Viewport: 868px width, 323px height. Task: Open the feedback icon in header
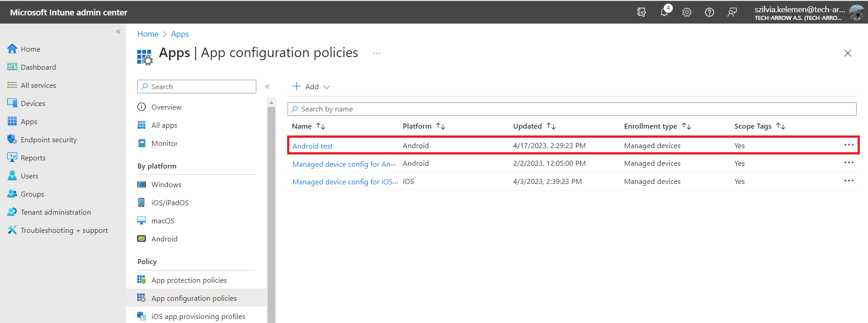[732, 12]
